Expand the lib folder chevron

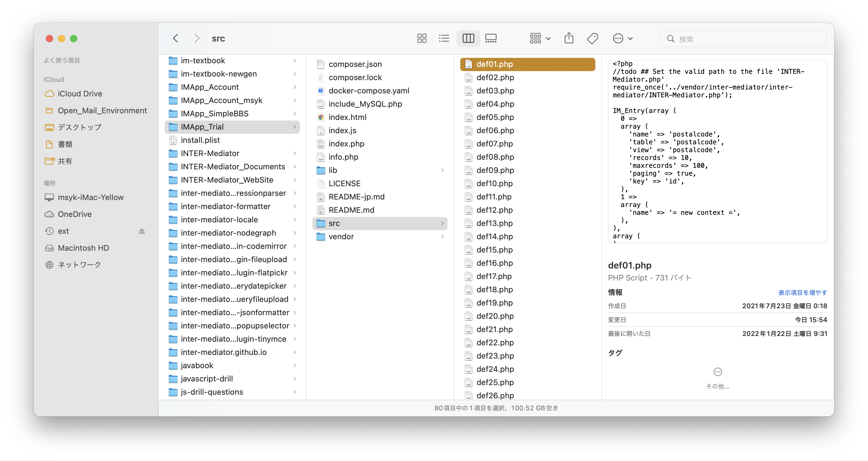(x=442, y=170)
